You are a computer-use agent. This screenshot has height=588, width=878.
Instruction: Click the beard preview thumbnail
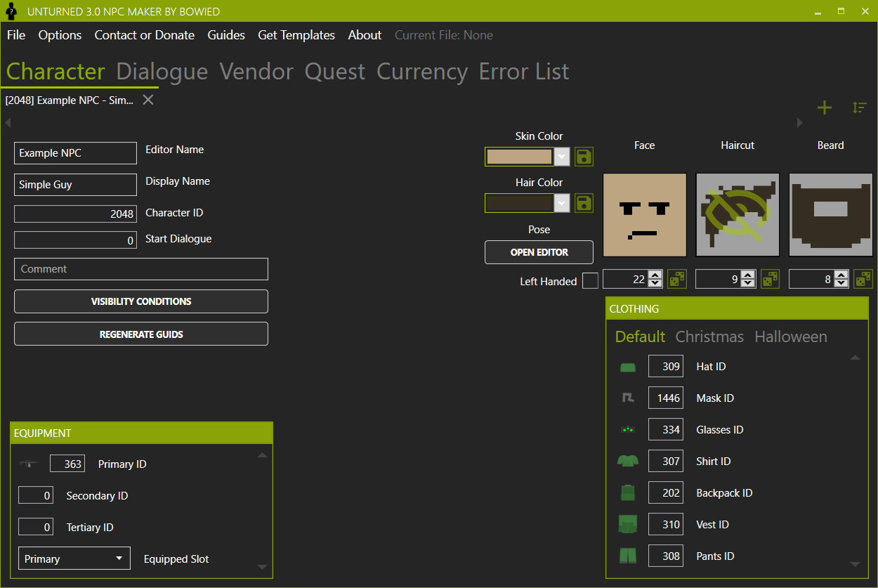click(830, 215)
